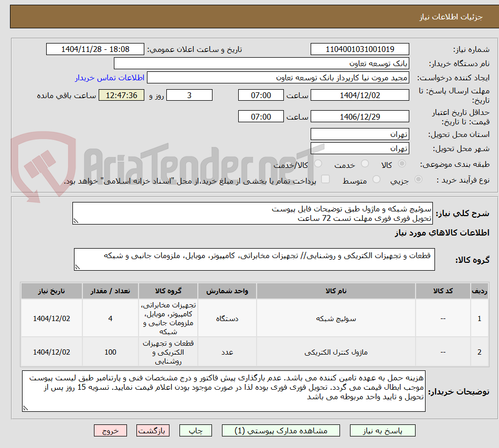Click the request creator field
This screenshot has width=499, height=448.
click(x=278, y=78)
